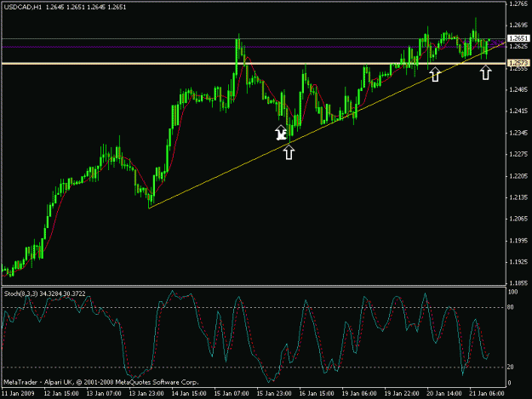
Task: Click the 19 Jan 22:00 time label
Action: (x=402, y=394)
